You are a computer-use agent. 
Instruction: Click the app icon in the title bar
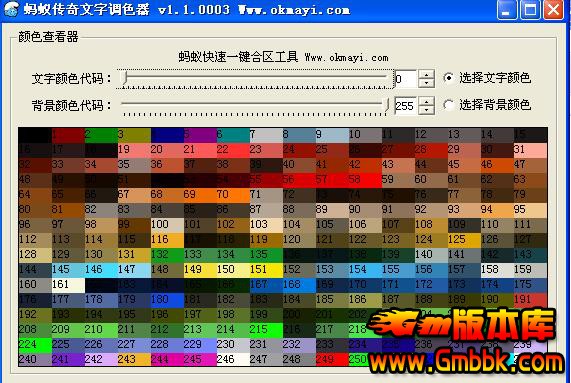pyautogui.click(x=12, y=9)
